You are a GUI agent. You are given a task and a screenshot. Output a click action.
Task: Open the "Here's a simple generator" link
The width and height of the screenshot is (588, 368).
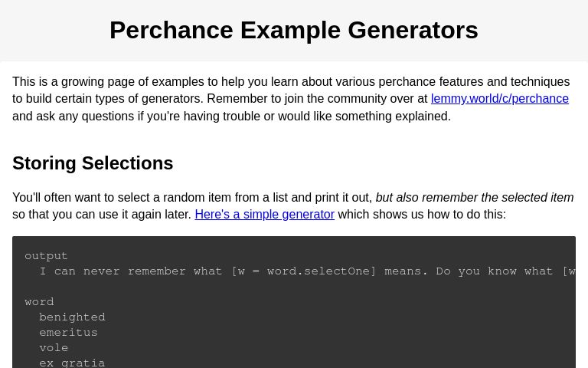264,215
